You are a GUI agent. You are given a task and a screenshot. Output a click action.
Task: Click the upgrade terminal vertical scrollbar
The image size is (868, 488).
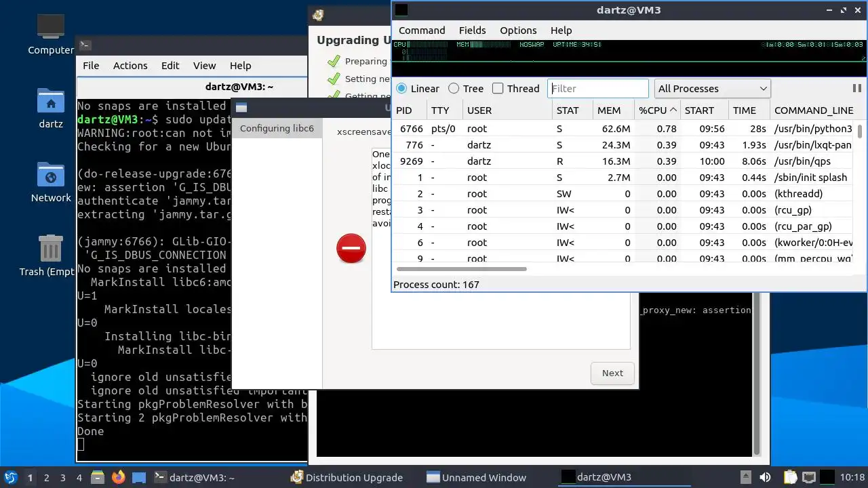coord(758,376)
